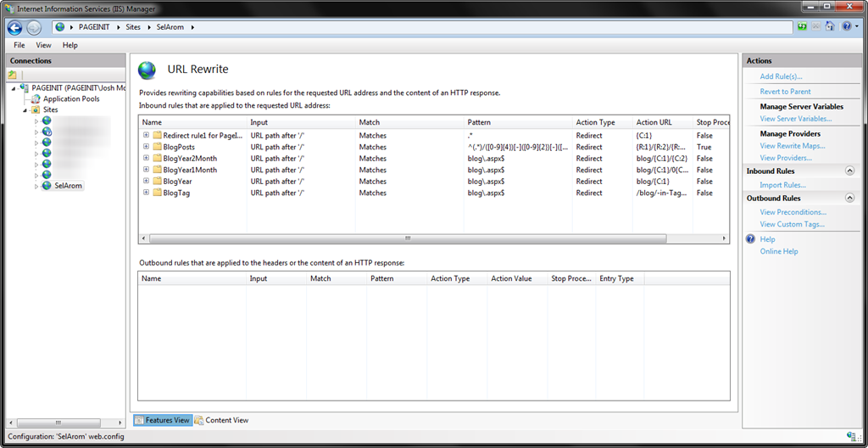Click the BlogTag rule folder icon
This screenshot has height=448, width=868.
coord(157,193)
